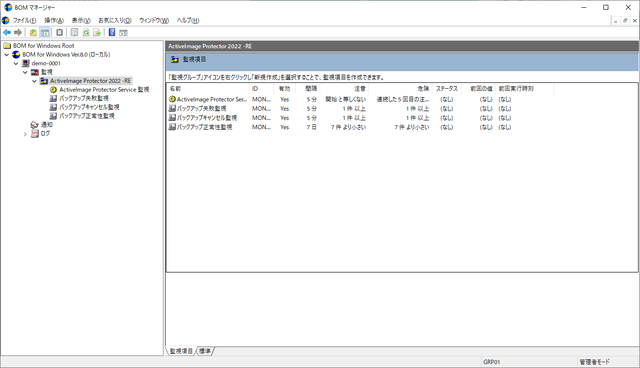The width and height of the screenshot is (640, 368).
Task: Select tree item ActiveImage Protector Service 監視
Action: point(104,89)
